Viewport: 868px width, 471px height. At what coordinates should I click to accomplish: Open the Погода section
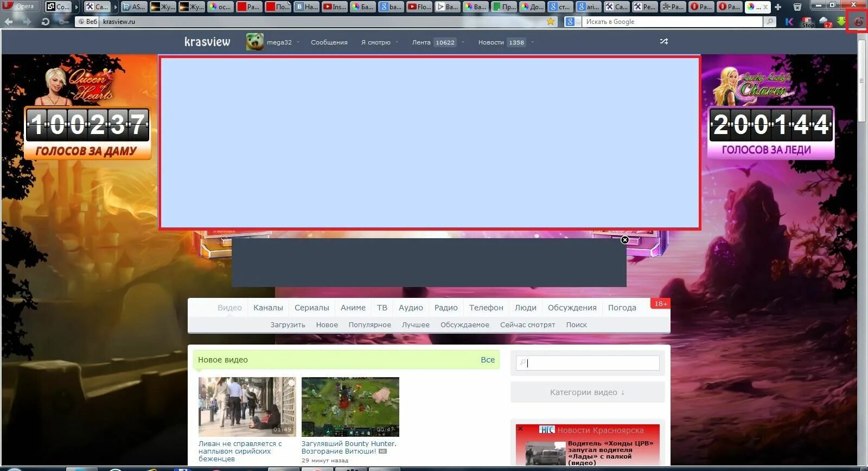(x=622, y=308)
